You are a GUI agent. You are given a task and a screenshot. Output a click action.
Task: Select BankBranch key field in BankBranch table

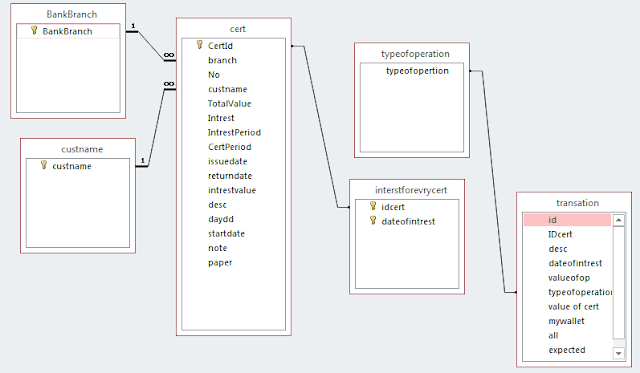[68, 31]
